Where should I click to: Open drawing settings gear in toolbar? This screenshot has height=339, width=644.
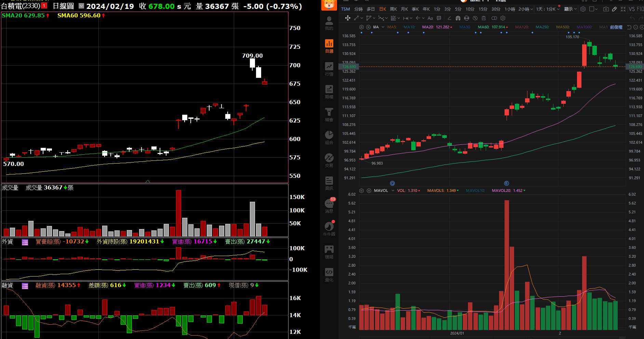[x=503, y=18]
